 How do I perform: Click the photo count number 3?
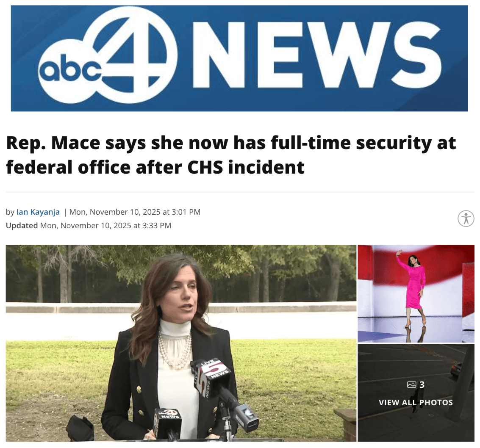point(422,384)
